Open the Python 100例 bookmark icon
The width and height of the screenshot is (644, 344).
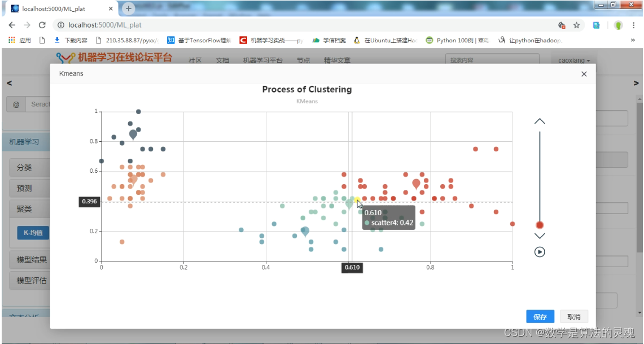pos(430,40)
